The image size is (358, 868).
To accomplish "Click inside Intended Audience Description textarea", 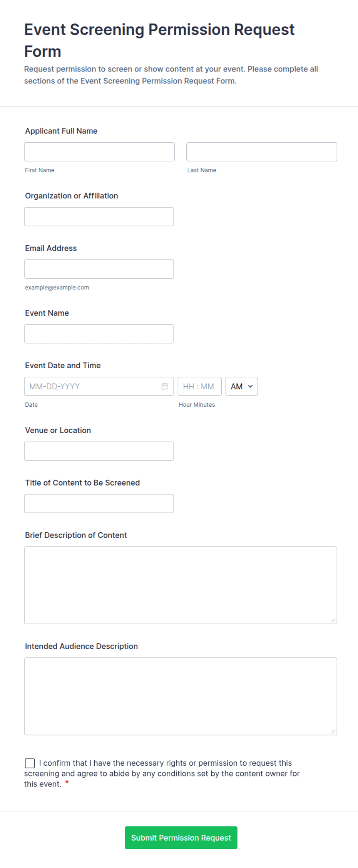I will pos(181,696).
